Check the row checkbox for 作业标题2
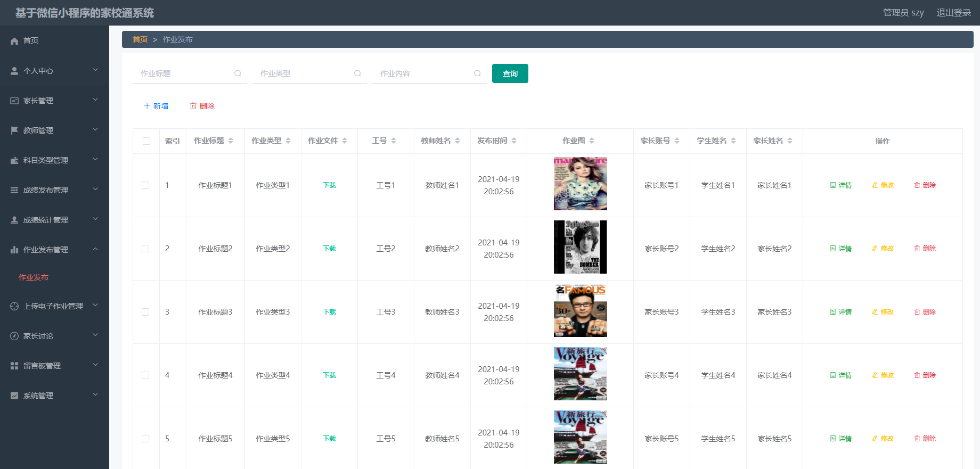 coord(145,249)
